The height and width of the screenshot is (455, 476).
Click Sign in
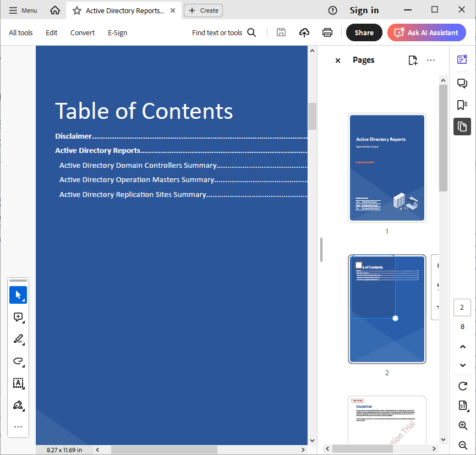pos(364,10)
